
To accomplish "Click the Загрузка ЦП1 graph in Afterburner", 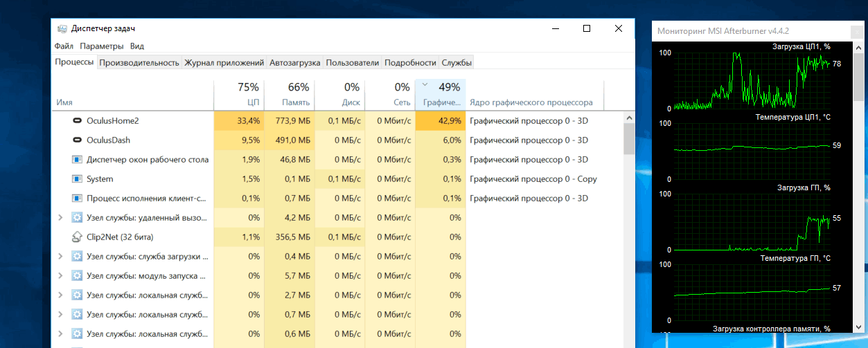I will coord(752,82).
